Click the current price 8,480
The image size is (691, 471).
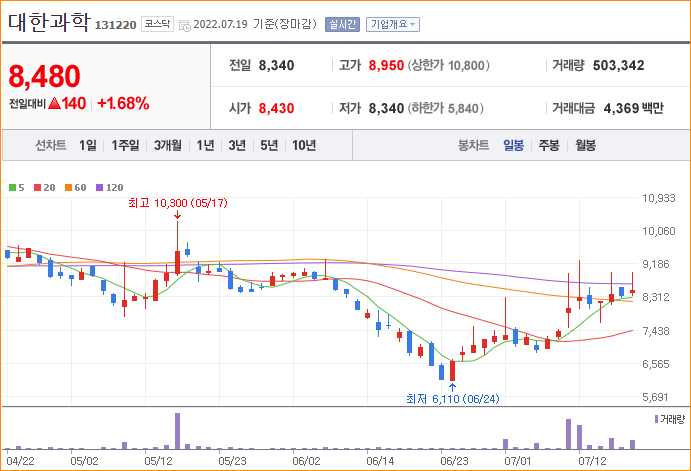[x=45, y=76]
